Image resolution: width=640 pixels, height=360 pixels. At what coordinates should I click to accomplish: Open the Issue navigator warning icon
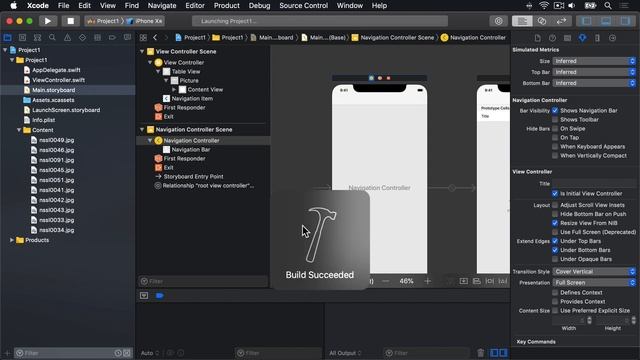67,38
